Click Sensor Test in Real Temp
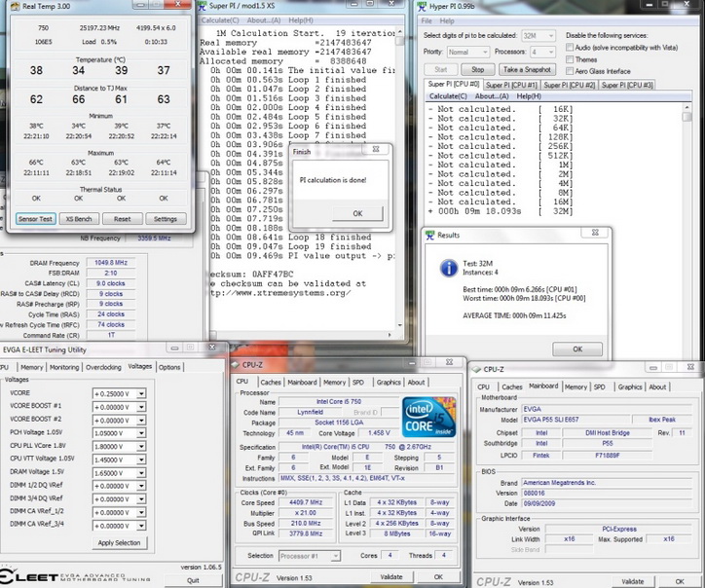This screenshot has height=588, width=705. pos(35,219)
